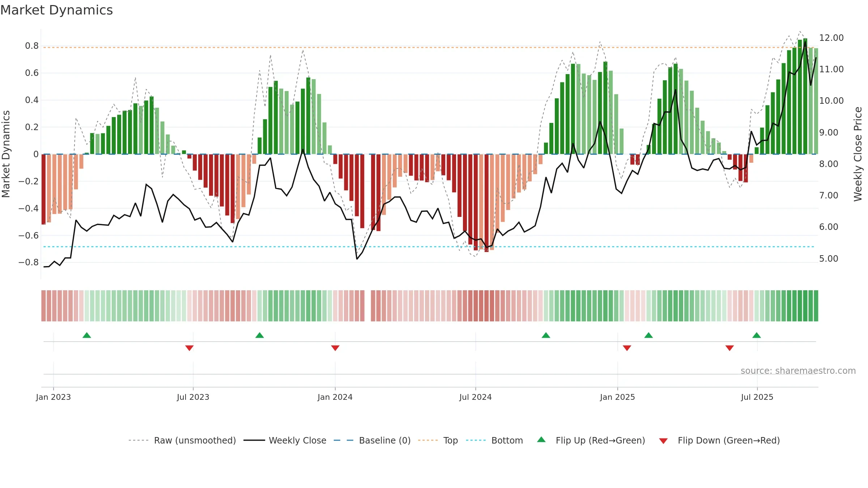
Task: Click the 10.00 price axis label
Action: [x=831, y=101]
